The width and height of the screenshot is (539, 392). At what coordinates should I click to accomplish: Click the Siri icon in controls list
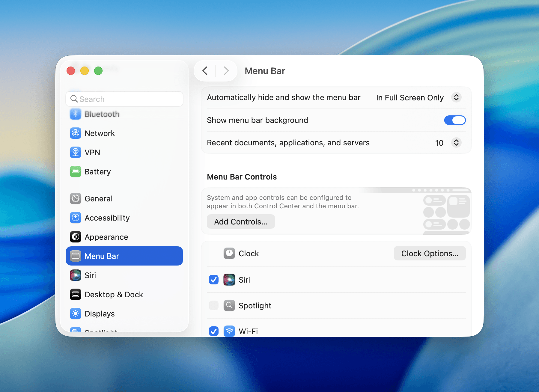click(x=229, y=280)
